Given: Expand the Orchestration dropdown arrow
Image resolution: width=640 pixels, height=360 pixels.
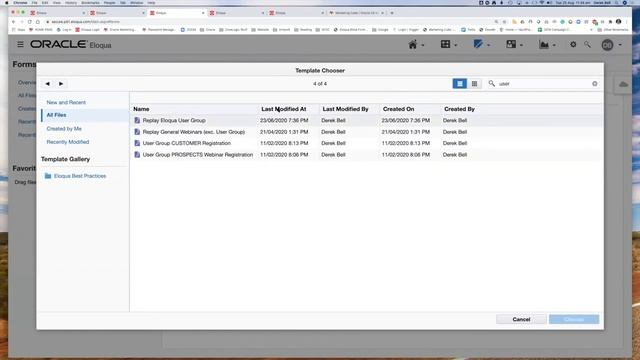Looking at the screenshot, I should pos(456,45).
